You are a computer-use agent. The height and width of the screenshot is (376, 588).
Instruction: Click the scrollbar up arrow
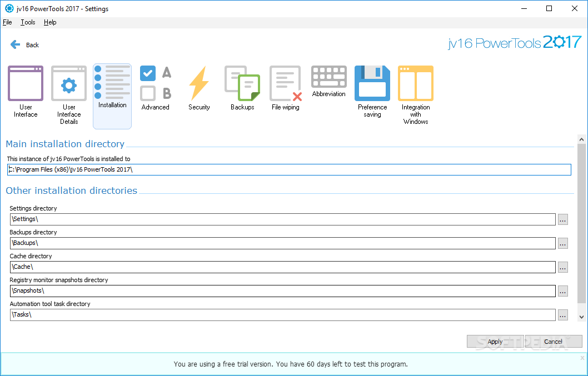click(582, 139)
